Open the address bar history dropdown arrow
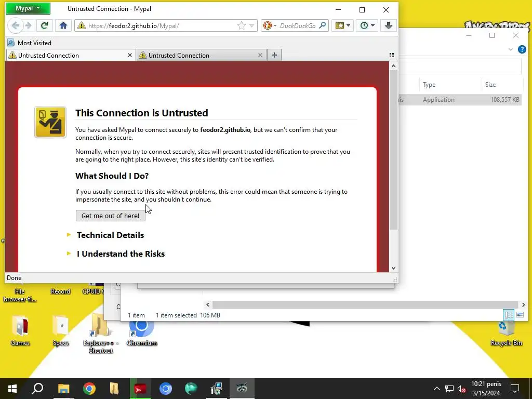Screen dimensions: 532x399 pos(252,25)
